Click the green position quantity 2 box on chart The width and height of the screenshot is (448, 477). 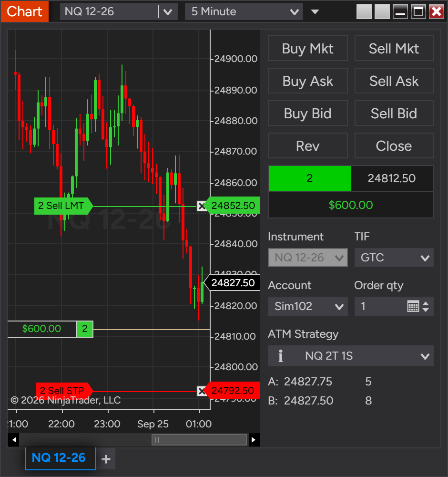(85, 329)
